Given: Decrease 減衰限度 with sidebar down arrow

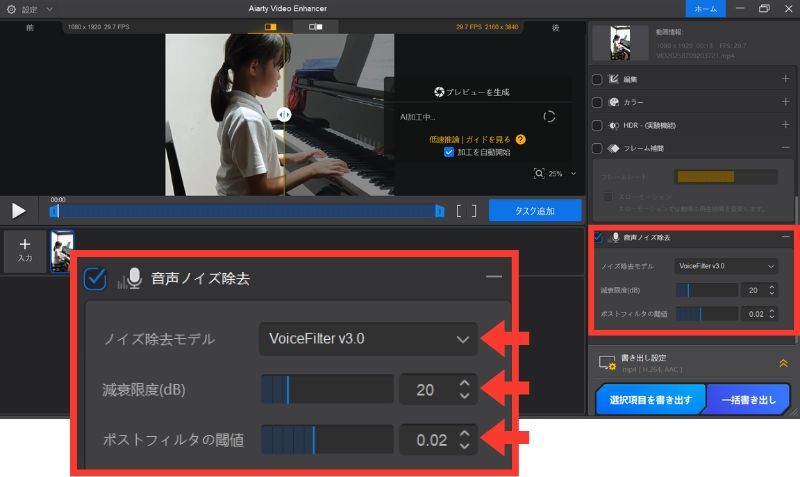Looking at the screenshot, I should [772, 293].
